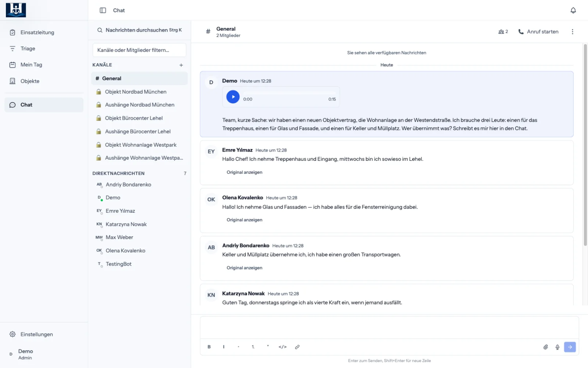
Task: Toggle bold formatting
Action: point(209,347)
